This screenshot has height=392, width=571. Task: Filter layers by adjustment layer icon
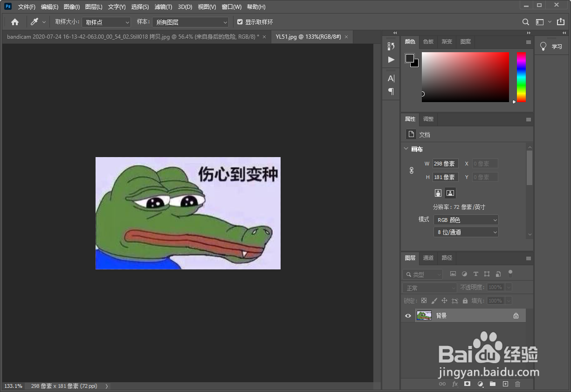(464, 274)
